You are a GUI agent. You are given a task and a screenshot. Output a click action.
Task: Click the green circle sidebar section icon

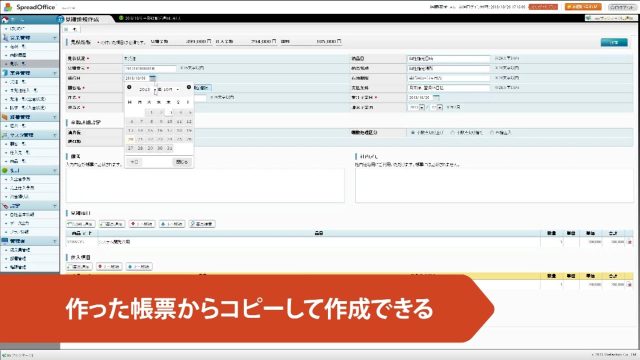tap(5, 170)
